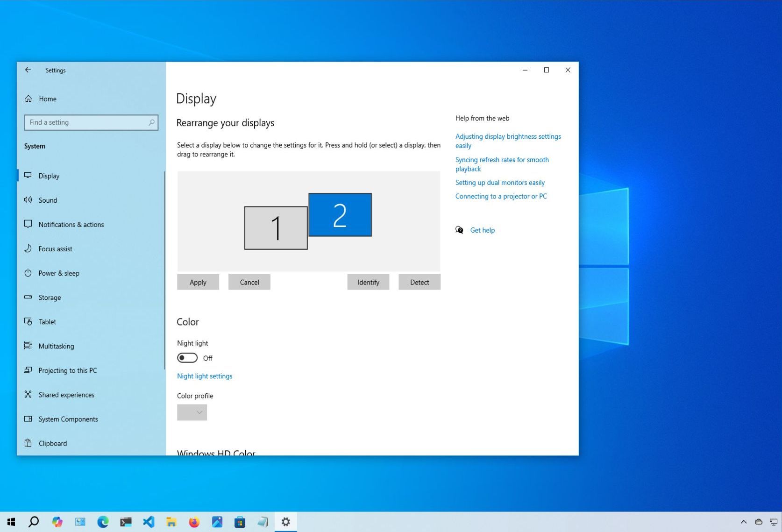This screenshot has height=532, width=782.
Task: Open Sound settings via speaker icon
Action: point(28,200)
